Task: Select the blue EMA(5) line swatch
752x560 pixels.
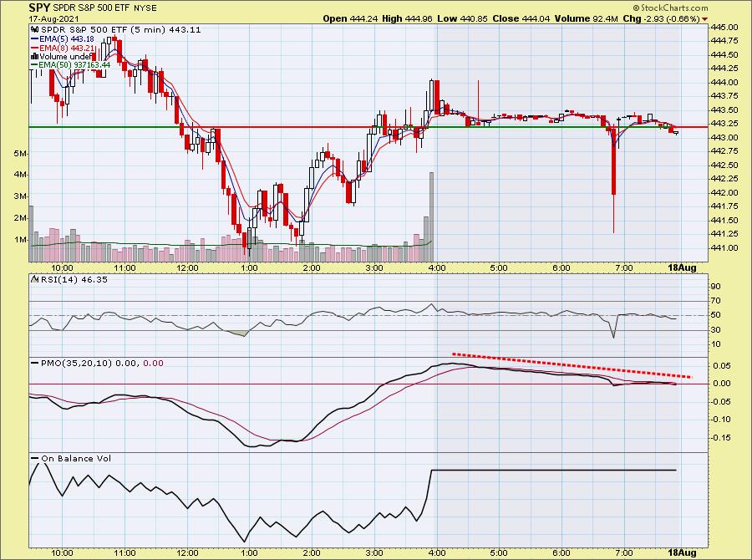Action: 34,39
